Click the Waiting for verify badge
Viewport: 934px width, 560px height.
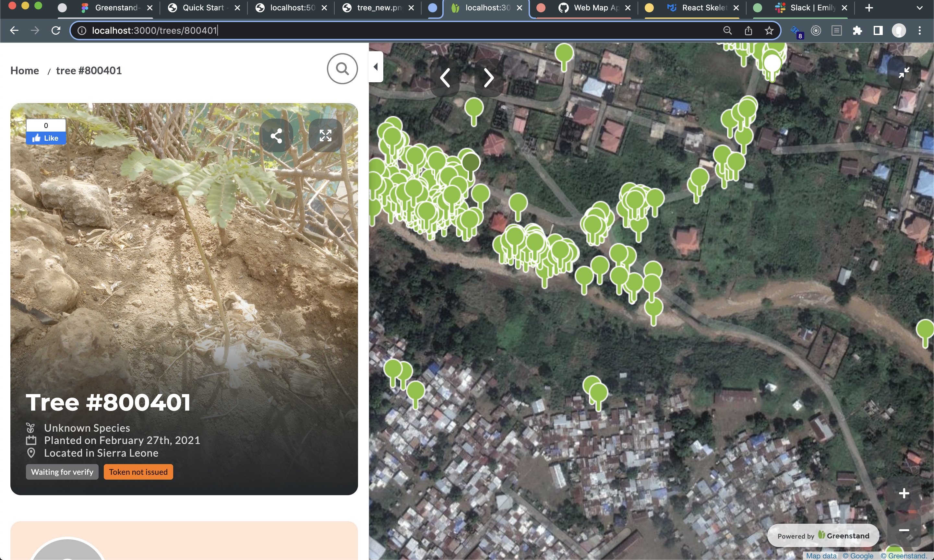(62, 472)
